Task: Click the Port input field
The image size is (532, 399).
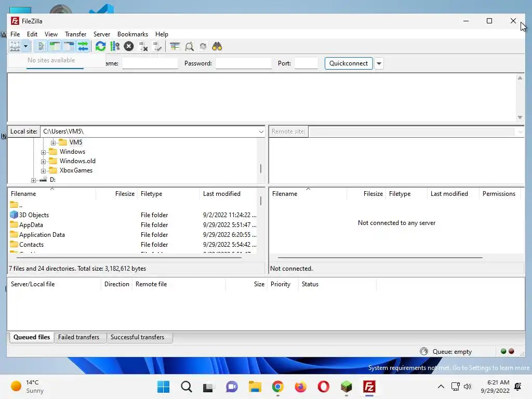Action: (307, 63)
